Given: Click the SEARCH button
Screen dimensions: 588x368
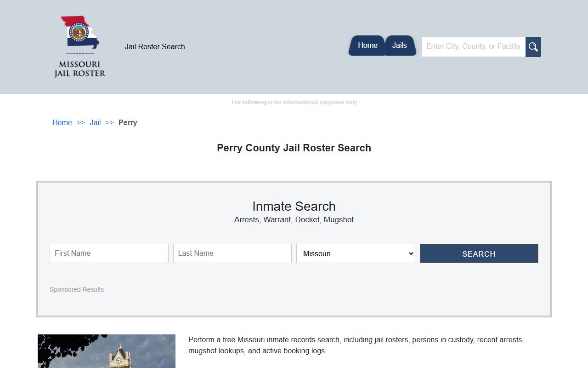Looking at the screenshot, I should coord(479,253).
